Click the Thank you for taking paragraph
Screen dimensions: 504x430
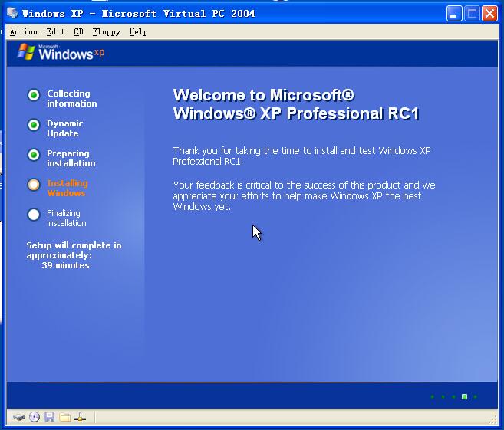301,156
